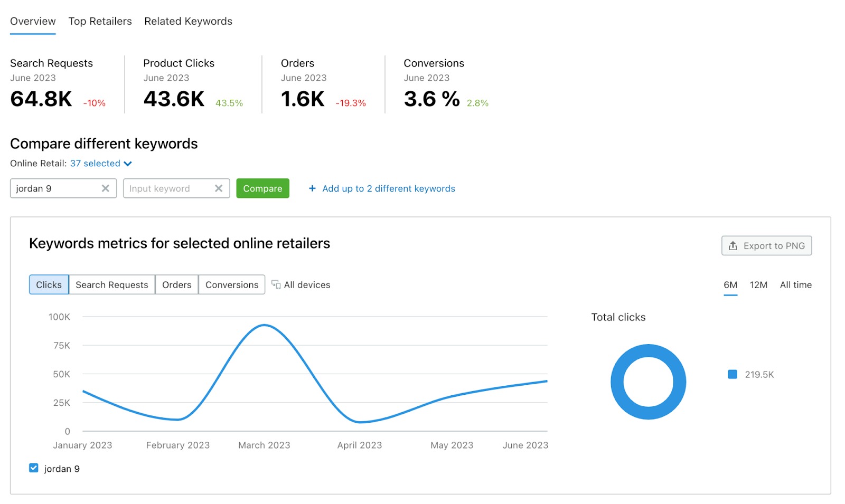Click the Conversions 3.6 % value

pos(431,99)
